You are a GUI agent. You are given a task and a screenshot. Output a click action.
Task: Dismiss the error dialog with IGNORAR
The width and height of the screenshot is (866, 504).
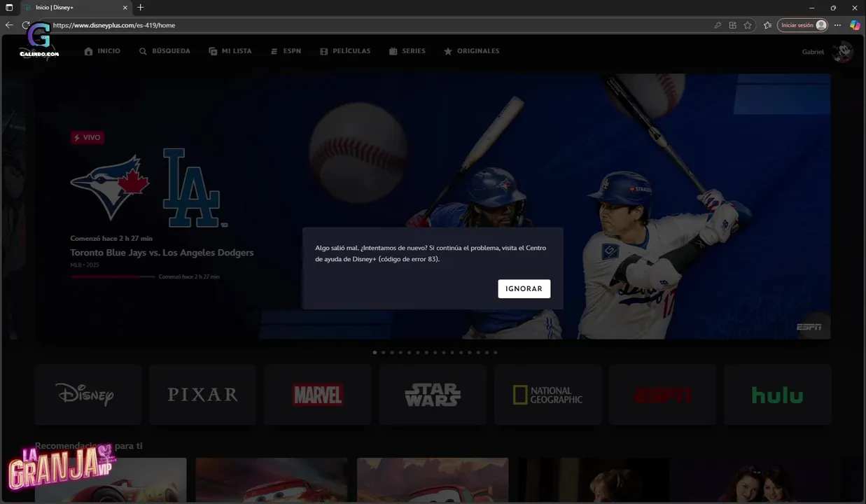point(524,288)
